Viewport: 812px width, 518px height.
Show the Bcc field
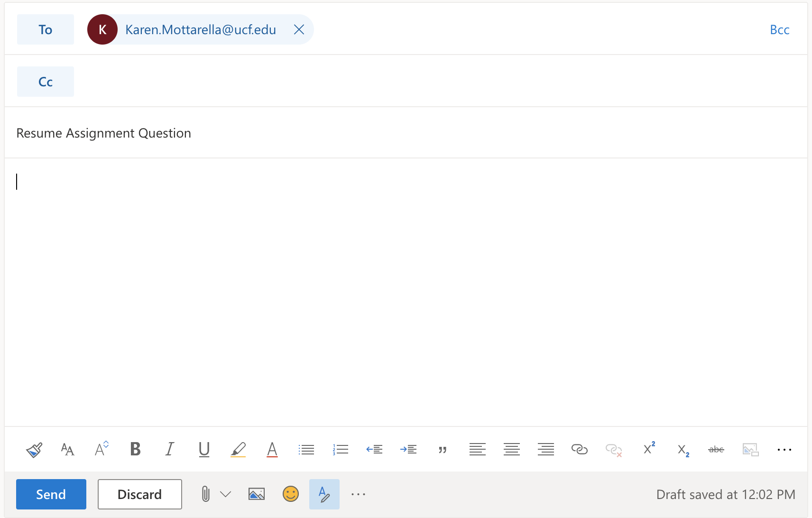(x=779, y=30)
